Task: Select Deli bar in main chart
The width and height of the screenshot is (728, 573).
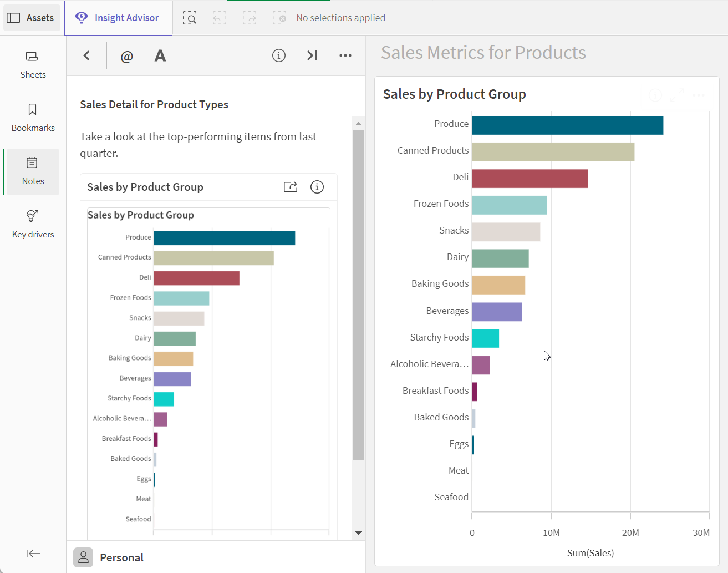Action: click(530, 179)
